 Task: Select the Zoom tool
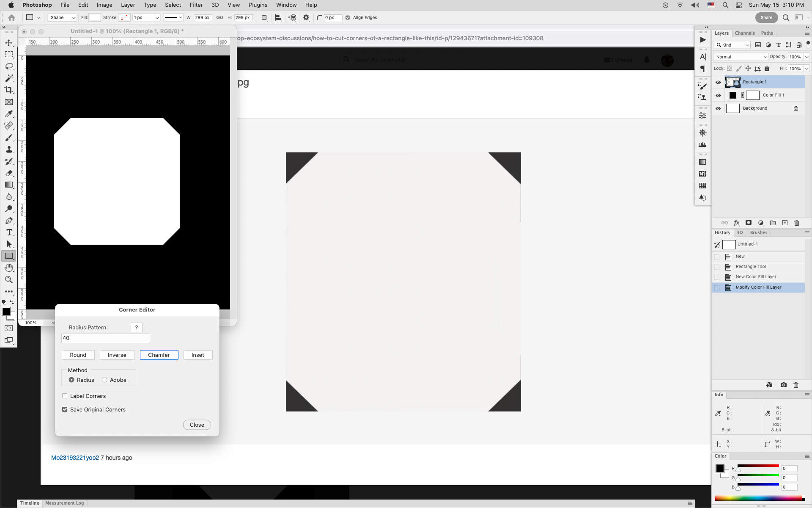(9, 280)
